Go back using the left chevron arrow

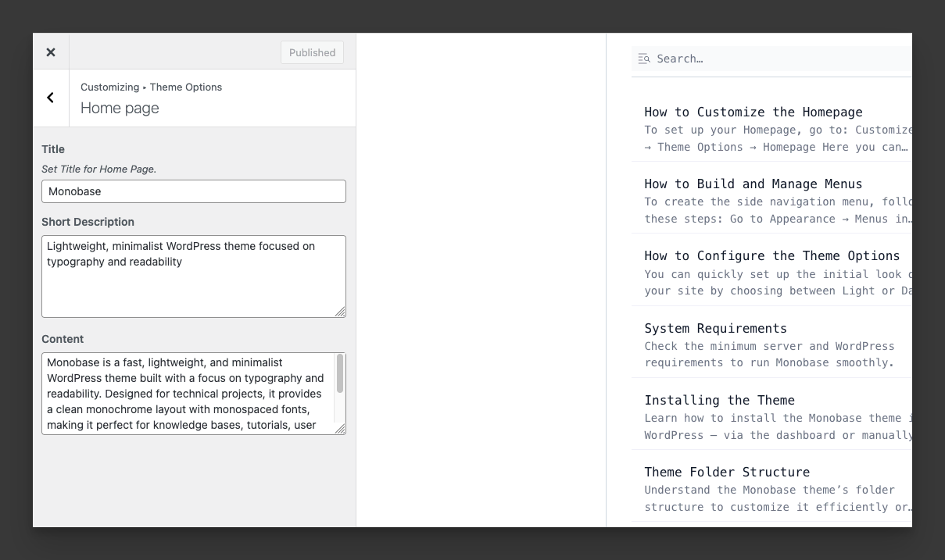51,98
